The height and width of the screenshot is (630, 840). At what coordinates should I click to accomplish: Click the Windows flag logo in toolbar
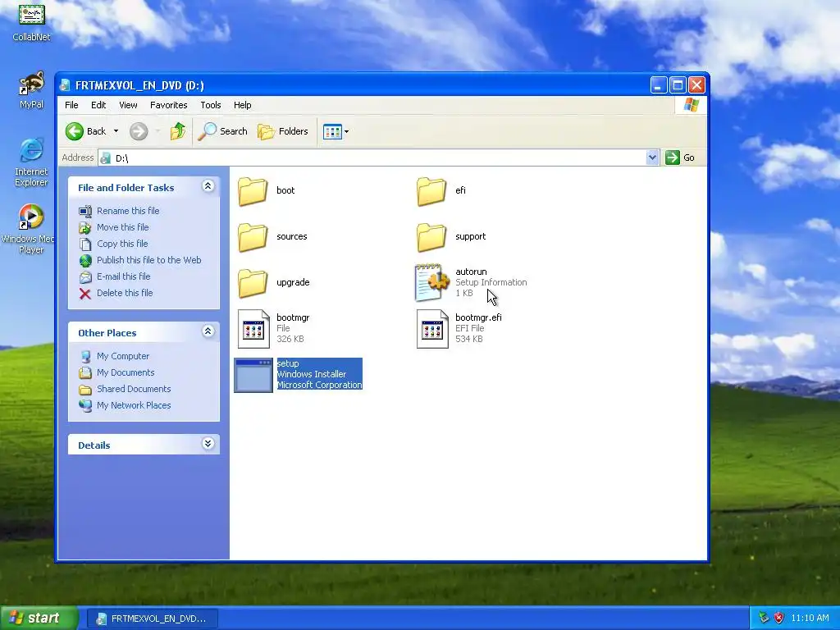coord(691,105)
